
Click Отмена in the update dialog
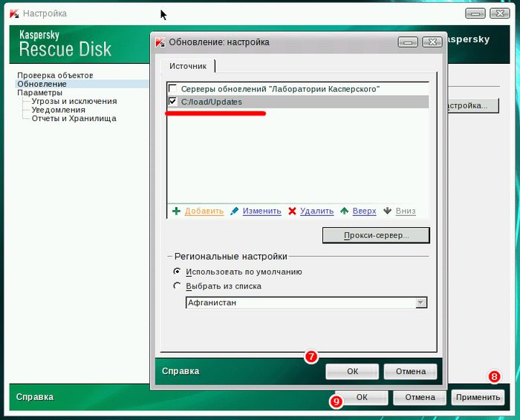click(x=411, y=371)
